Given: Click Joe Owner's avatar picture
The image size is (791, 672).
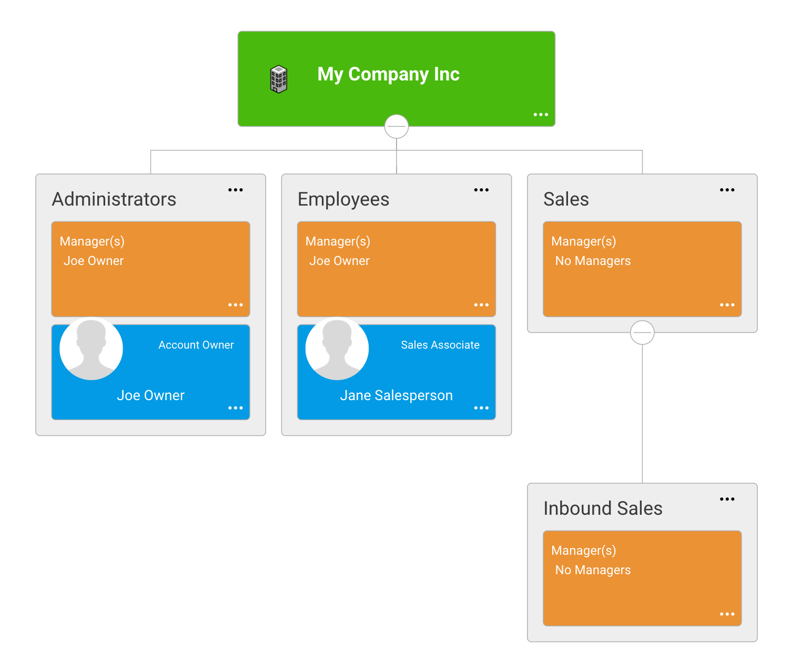Looking at the screenshot, I should pyautogui.click(x=92, y=349).
